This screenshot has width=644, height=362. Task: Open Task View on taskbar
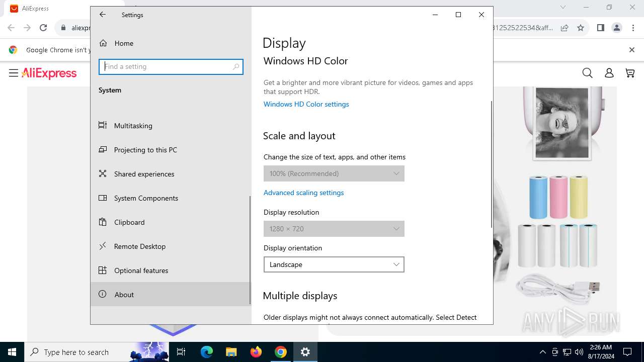pyautogui.click(x=181, y=352)
